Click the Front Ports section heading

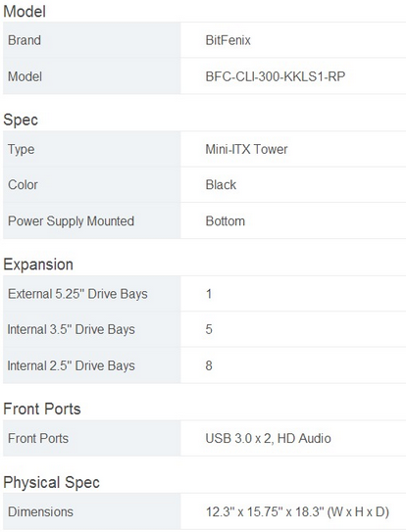pyautogui.click(x=42, y=409)
